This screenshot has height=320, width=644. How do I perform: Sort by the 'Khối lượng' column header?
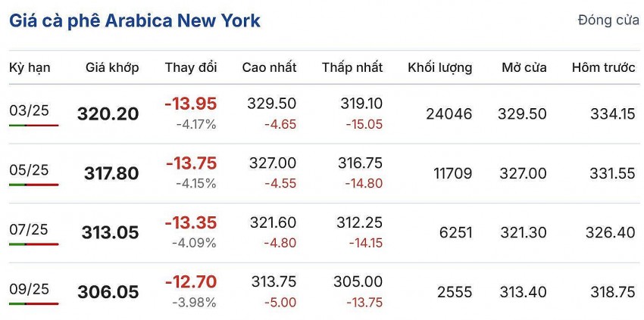click(439, 68)
